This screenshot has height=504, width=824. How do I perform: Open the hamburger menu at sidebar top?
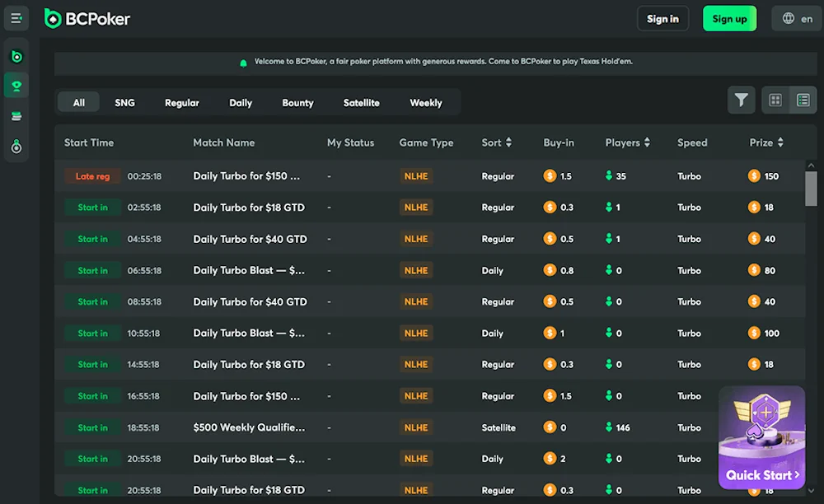[16, 17]
